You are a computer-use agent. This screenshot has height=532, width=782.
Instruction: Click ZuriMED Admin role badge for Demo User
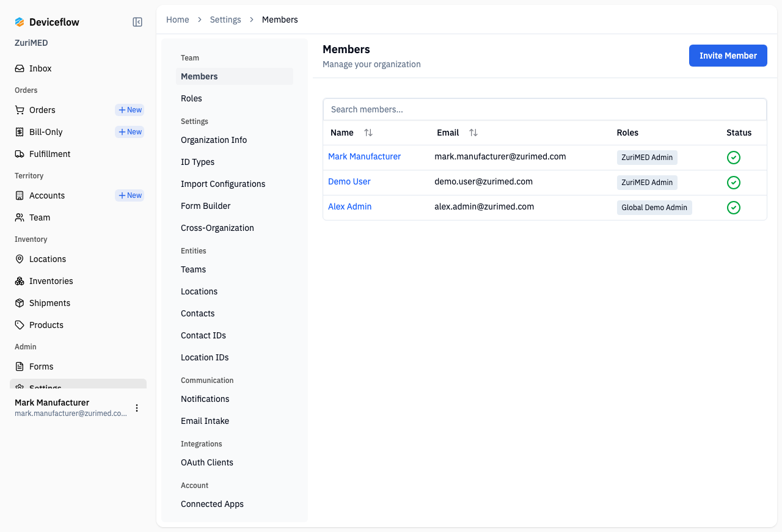coord(647,183)
